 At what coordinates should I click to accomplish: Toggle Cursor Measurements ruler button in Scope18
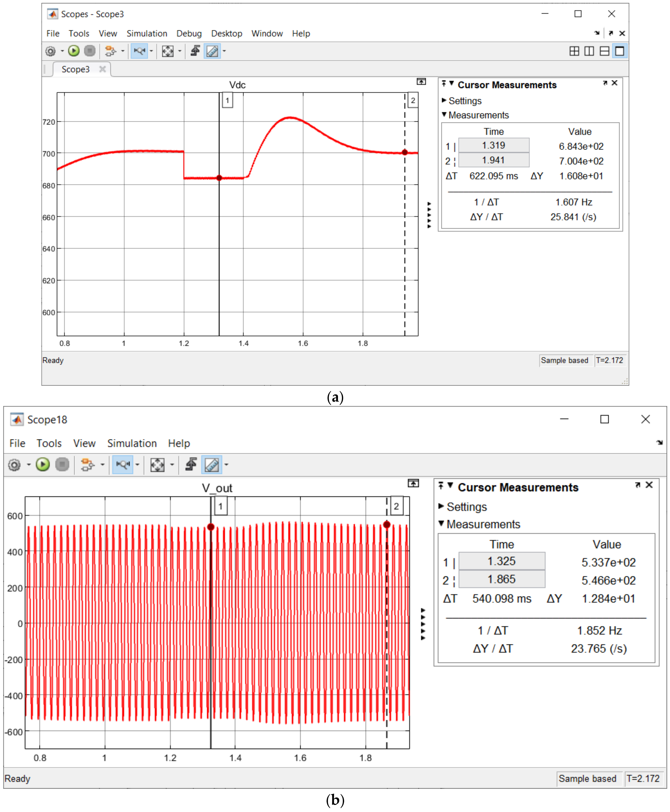point(211,464)
